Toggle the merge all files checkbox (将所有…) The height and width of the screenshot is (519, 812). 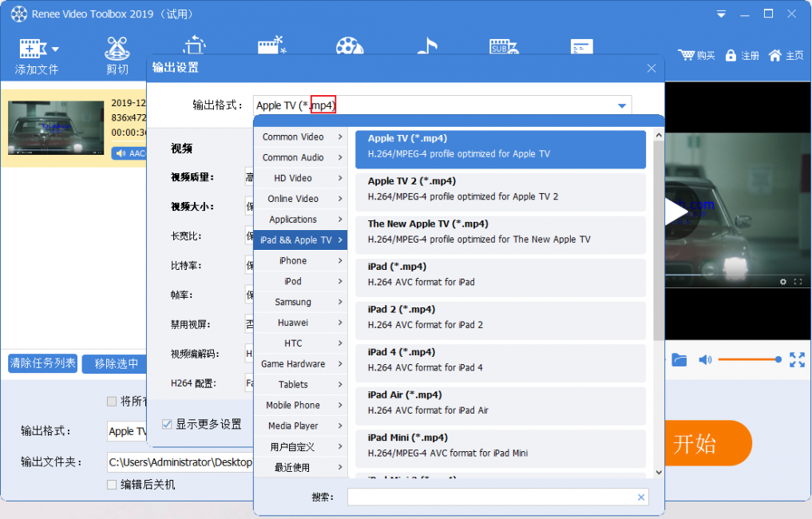tap(111, 402)
